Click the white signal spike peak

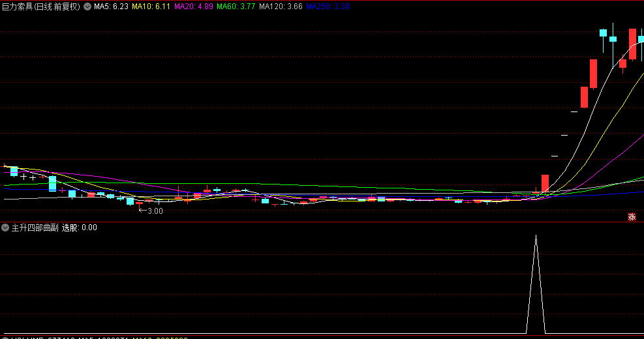click(536, 235)
